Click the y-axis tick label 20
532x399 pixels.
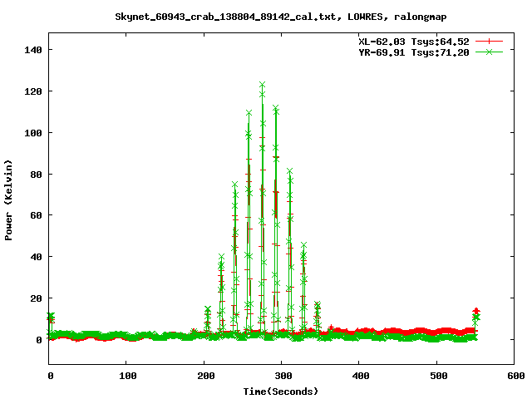pyautogui.click(x=36, y=298)
